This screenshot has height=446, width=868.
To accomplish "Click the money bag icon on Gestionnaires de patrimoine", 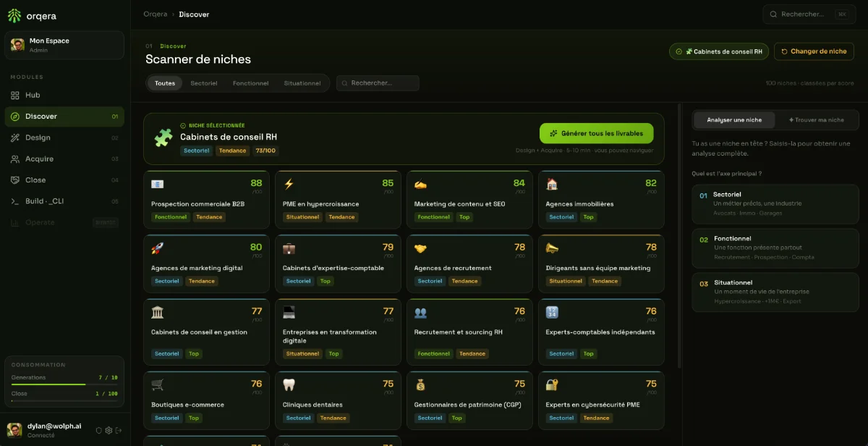I will (x=420, y=384).
